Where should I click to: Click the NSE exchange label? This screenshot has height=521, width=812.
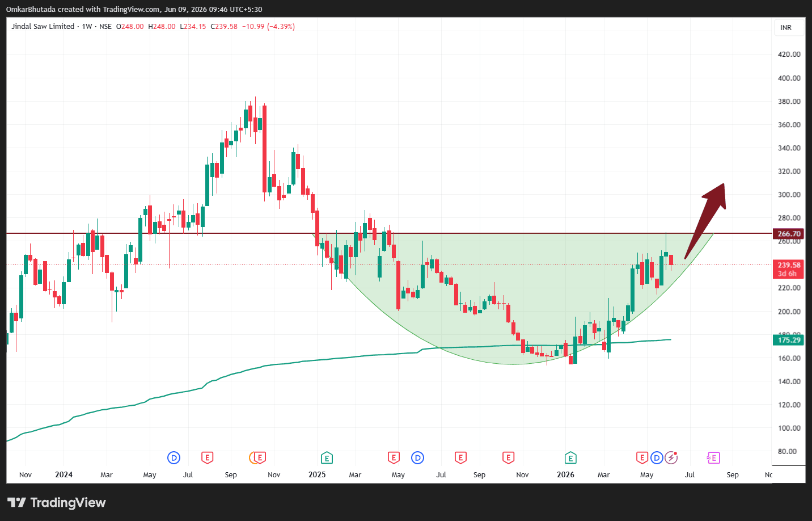point(105,27)
